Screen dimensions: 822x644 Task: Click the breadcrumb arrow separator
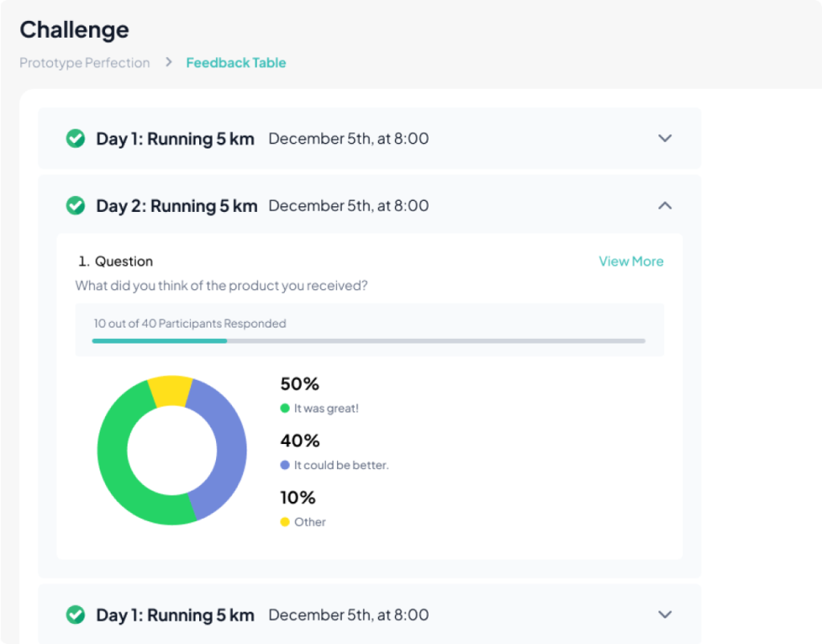coord(169,62)
